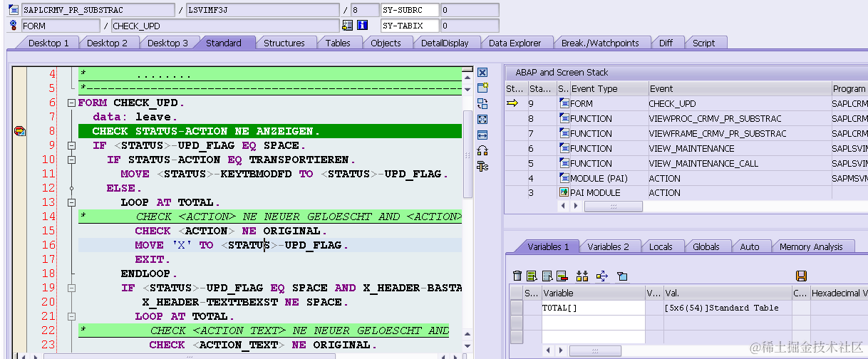Screen dimensions: 868x359
Task: Click the save diskette icon in Variables panel
Action: (x=801, y=276)
